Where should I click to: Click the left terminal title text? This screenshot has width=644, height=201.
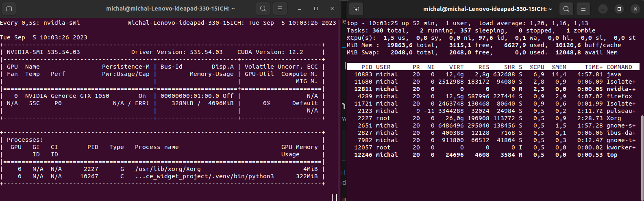pyautogui.click(x=170, y=9)
